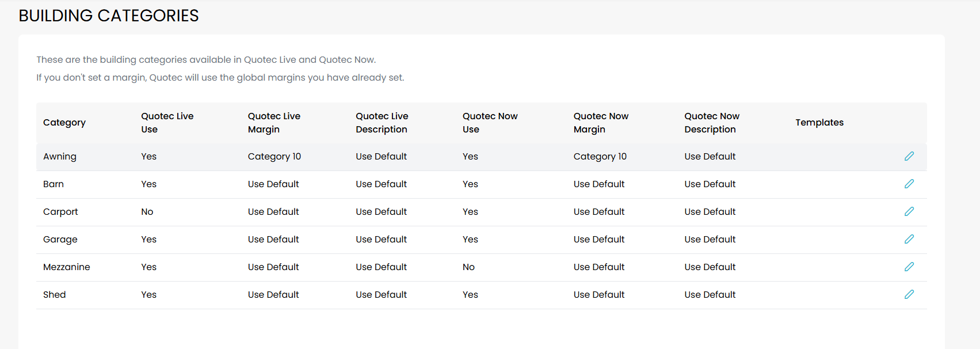980x349 pixels.
Task: Select the Templates column header
Action: pyautogui.click(x=819, y=123)
